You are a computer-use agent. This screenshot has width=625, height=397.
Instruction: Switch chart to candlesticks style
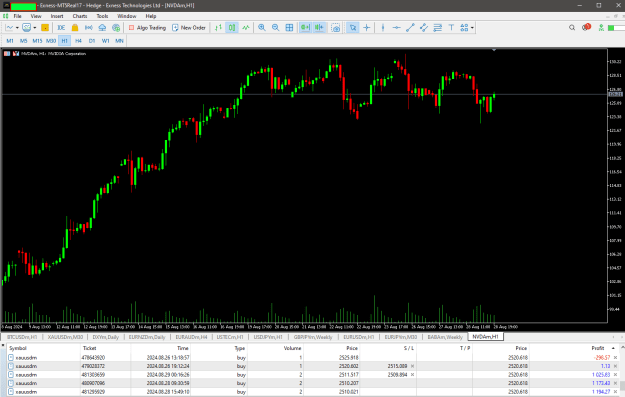232,28
